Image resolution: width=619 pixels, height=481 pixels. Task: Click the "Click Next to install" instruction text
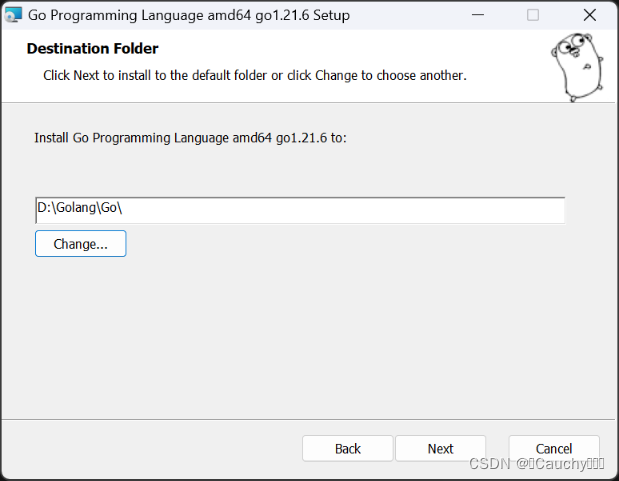(255, 75)
